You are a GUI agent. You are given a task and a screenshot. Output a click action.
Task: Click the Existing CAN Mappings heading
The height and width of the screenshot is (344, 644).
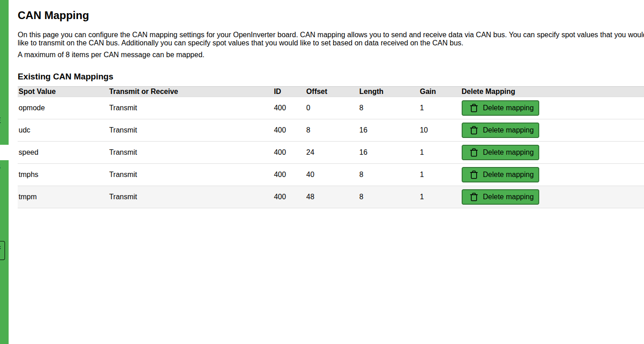point(65,77)
